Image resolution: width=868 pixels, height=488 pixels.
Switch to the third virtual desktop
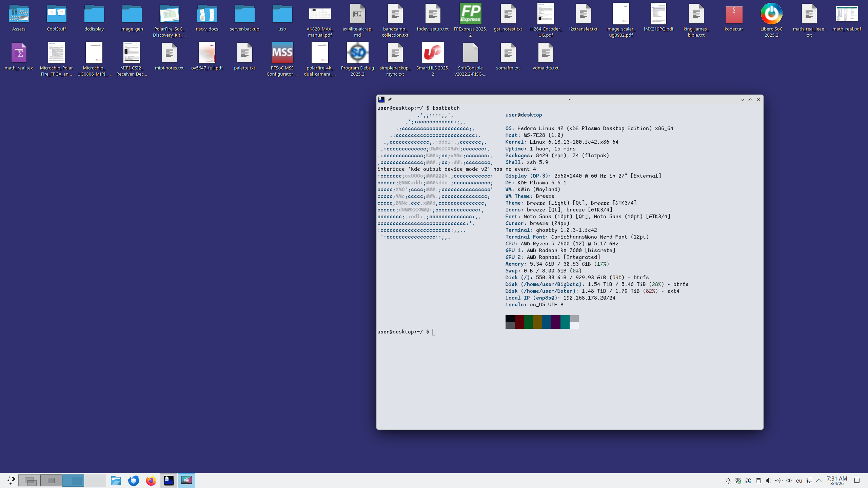pyautogui.click(x=73, y=480)
